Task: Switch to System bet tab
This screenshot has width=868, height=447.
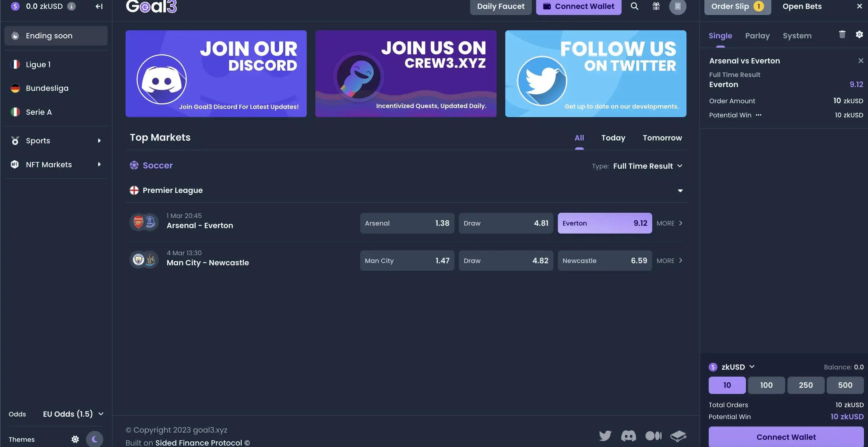Action: pos(797,36)
